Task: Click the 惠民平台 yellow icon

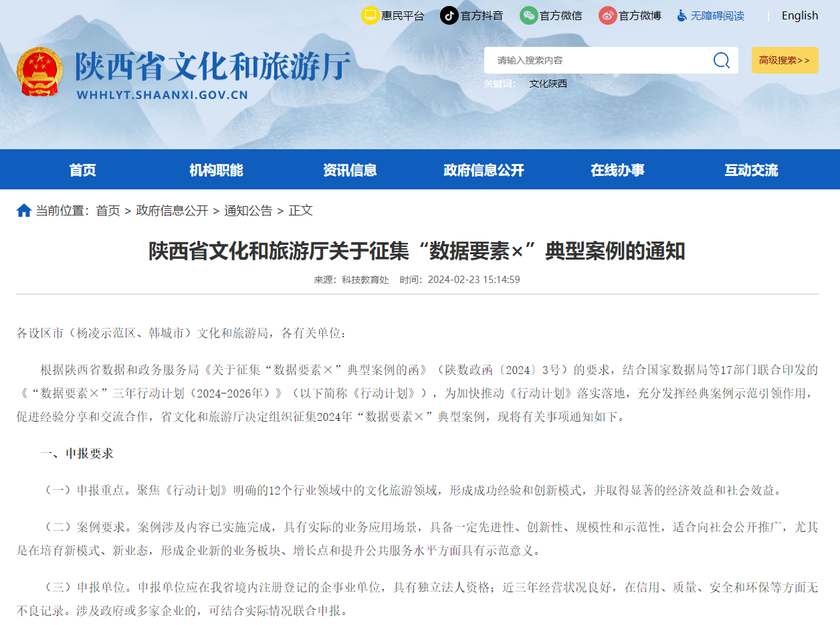Action: click(x=370, y=15)
